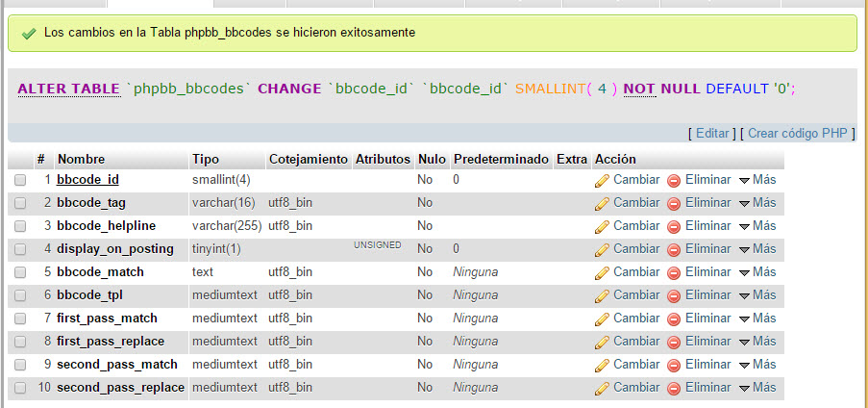Tick the checkbox for bbcode_id
Image resolution: width=868 pixels, height=408 pixels.
[x=20, y=180]
